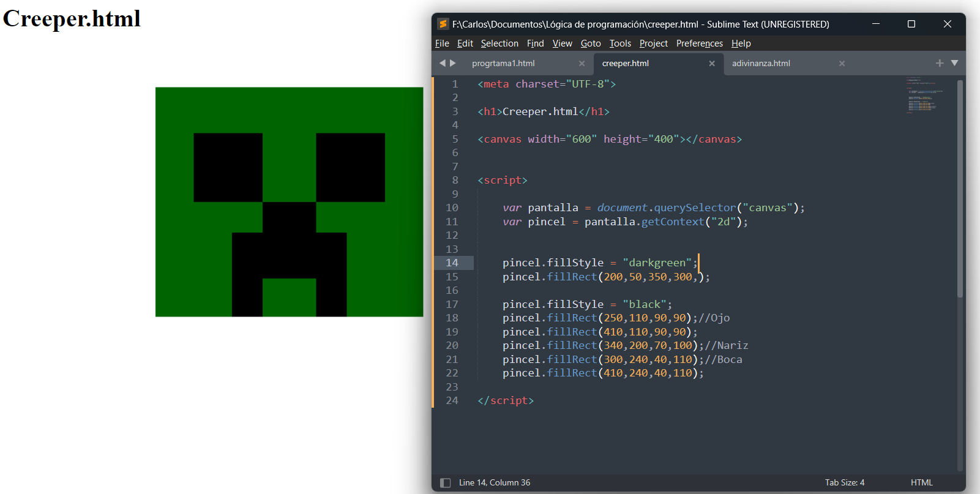Minimize the Sublime Text window
Viewport: 980px width, 494px height.
[876, 24]
